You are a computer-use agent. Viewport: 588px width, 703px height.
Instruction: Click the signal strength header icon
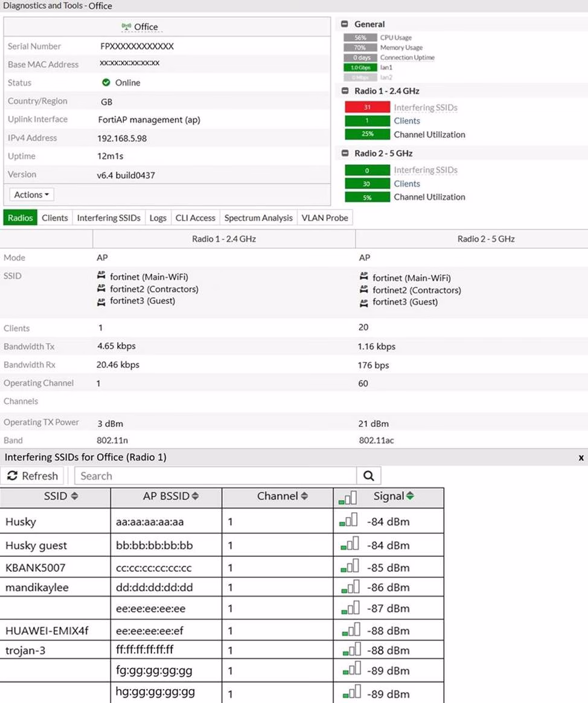pyautogui.click(x=348, y=497)
